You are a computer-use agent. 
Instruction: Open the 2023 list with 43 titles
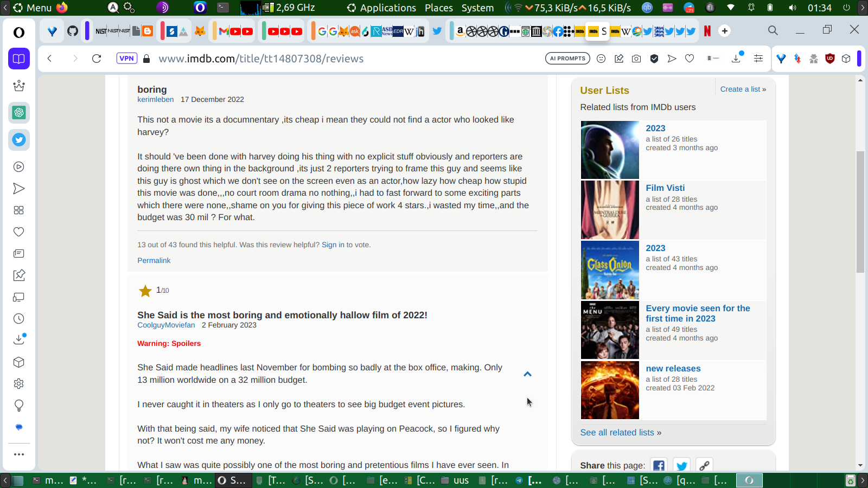[x=655, y=248]
